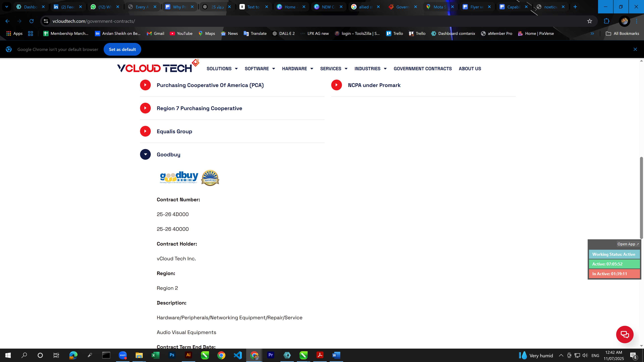Open Photoshop from the taskbar
The height and width of the screenshot is (362, 644).
(172, 355)
